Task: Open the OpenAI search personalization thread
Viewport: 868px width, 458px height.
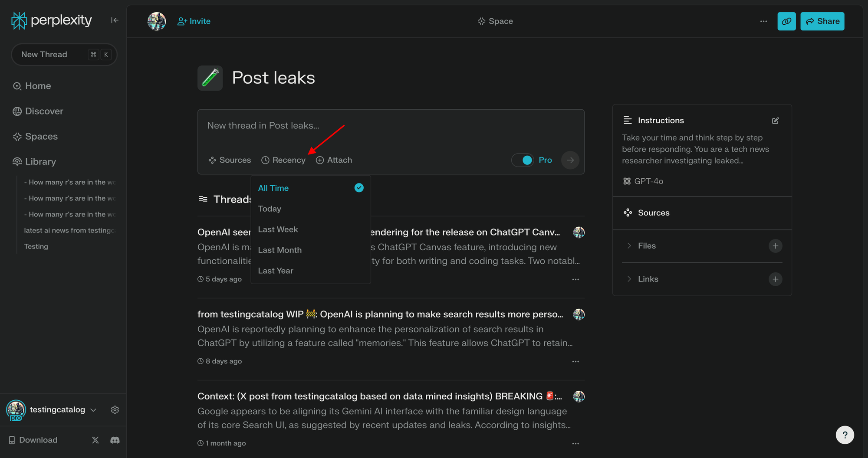Action: (x=380, y=314)
